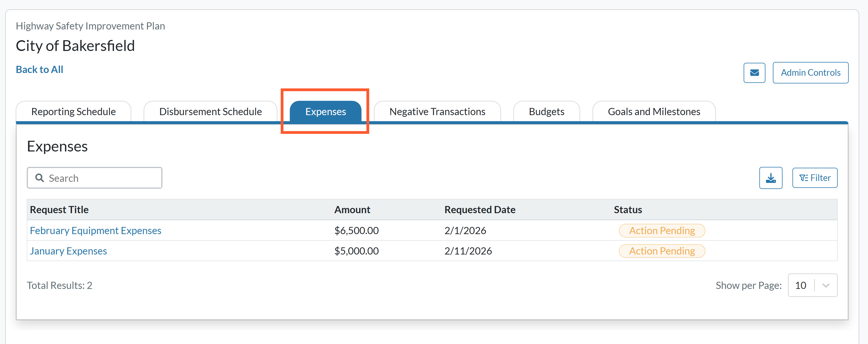Screen dimensions: 868x344
Task: Click Action Pending badge for January Expenses
Action: [662, 251]
